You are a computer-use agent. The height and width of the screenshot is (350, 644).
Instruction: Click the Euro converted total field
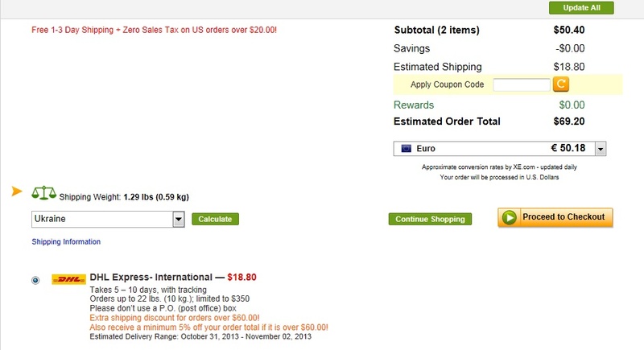click(x=499, y=149)
